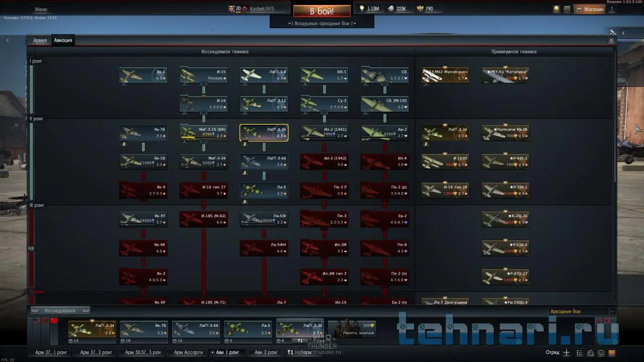This screenshot has width=644, height=362.
Task: Collapse the Исследования panel
Action: 60,311
